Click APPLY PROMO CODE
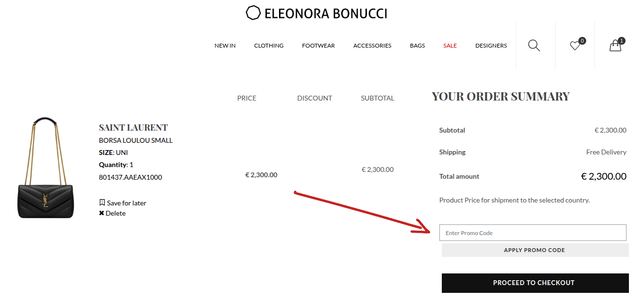Screen dimensions: 644x305 coord(535,250)
